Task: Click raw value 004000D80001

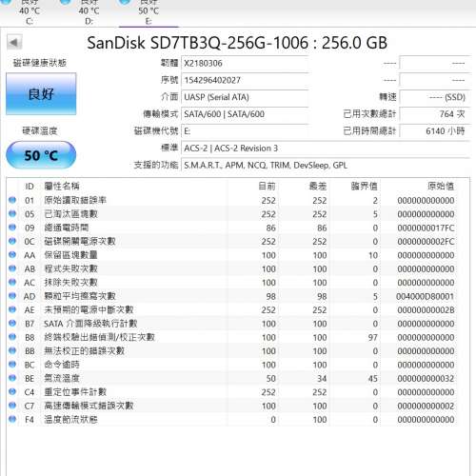Action: [x=426, y=296]
